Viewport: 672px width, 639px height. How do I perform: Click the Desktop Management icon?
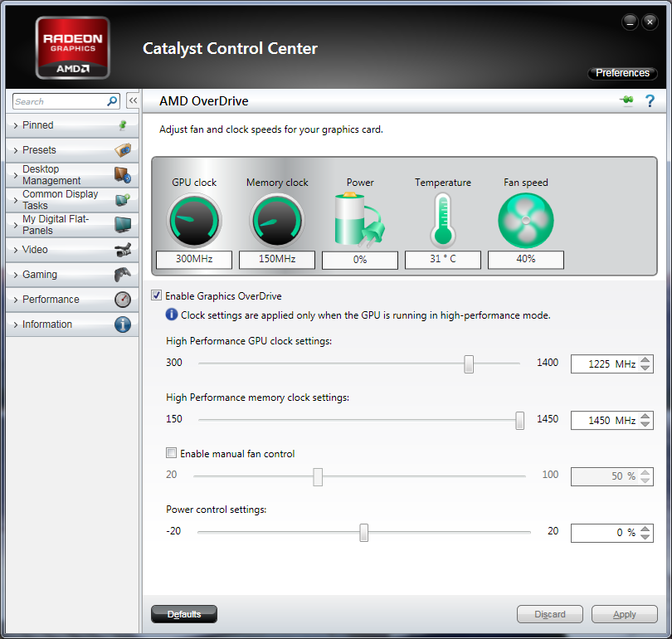click(123, 175)
